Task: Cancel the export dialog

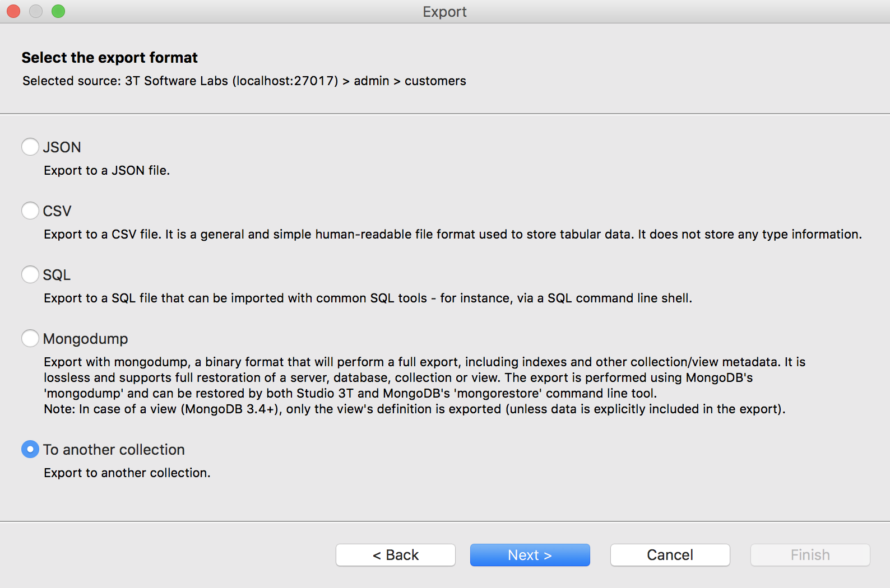Action: 670,555
